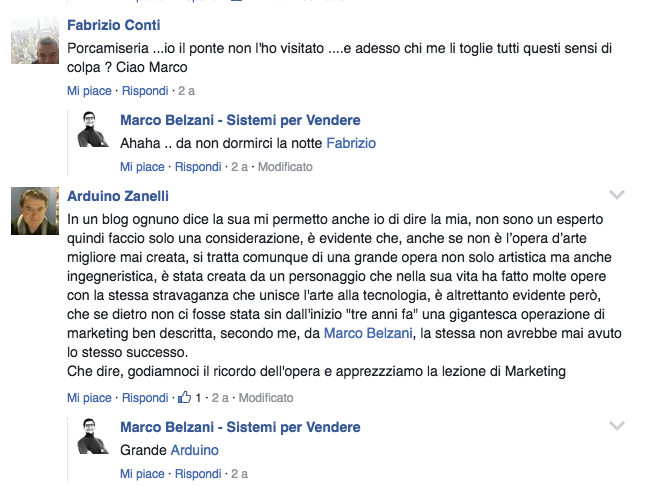Like Fabrizio Conti's comment with Mi piace
Image resolution: width=660 pixels, height=493 pixels.
89,91
